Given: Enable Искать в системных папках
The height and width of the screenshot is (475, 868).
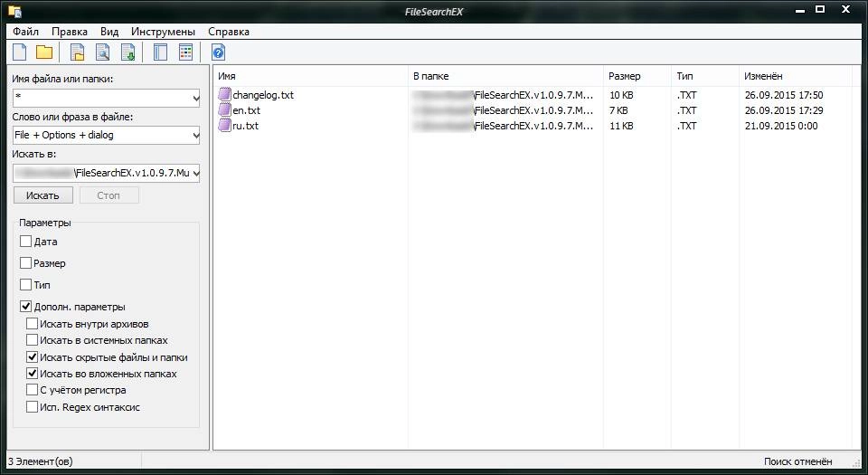Looking at the screenshot, I should (x=33, y=340).
